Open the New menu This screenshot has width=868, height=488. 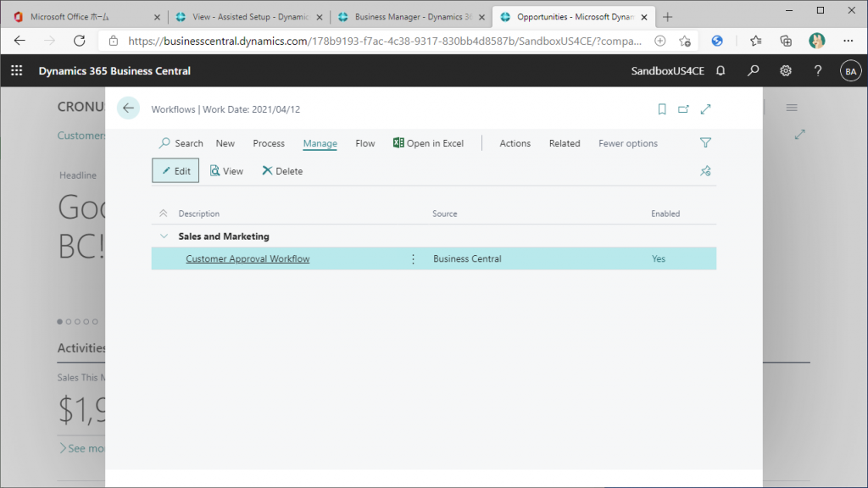pyautogui.click(x=225, y=143)
